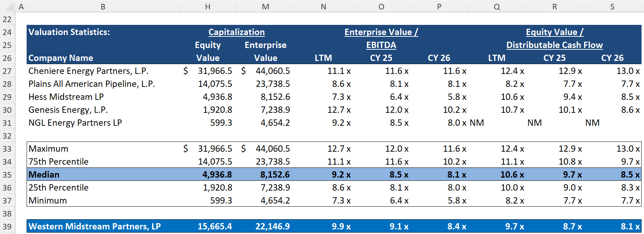Click Western Midstream CY 26 multiple 8.4 x

[x=457, y=226]
